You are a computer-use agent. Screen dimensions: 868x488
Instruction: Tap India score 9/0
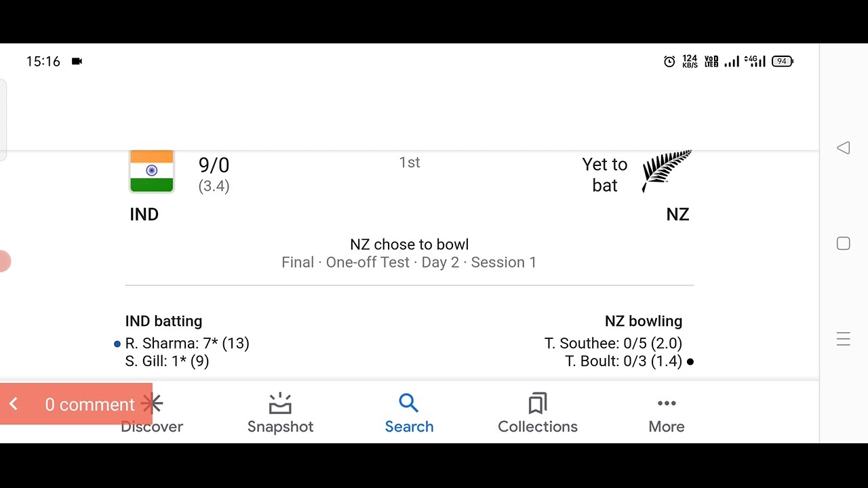(214, 165)
